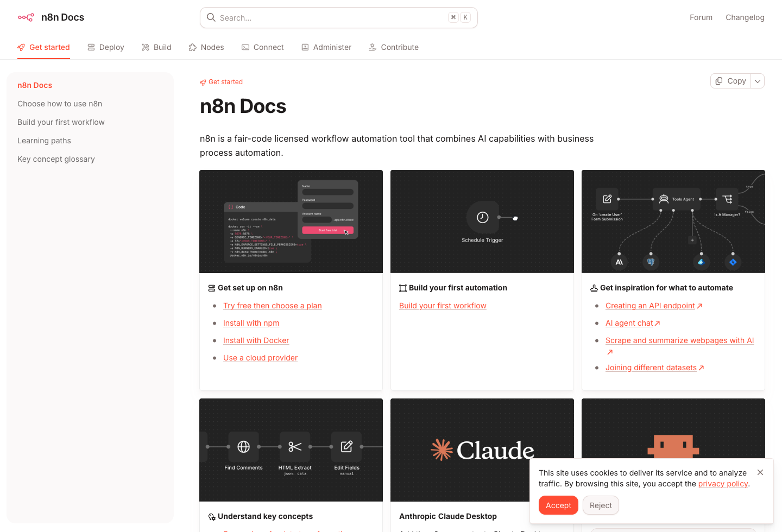Select the Contribute tab

[394, 47]
